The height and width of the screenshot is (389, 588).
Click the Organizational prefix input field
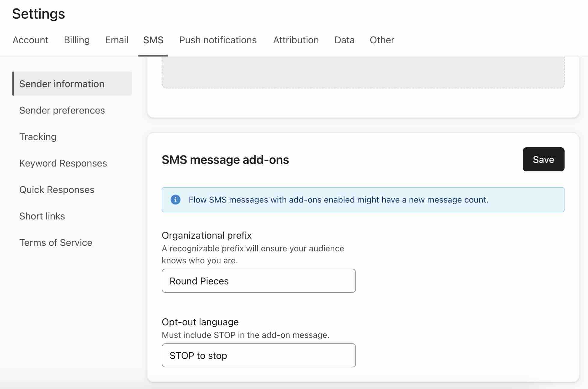259,280
